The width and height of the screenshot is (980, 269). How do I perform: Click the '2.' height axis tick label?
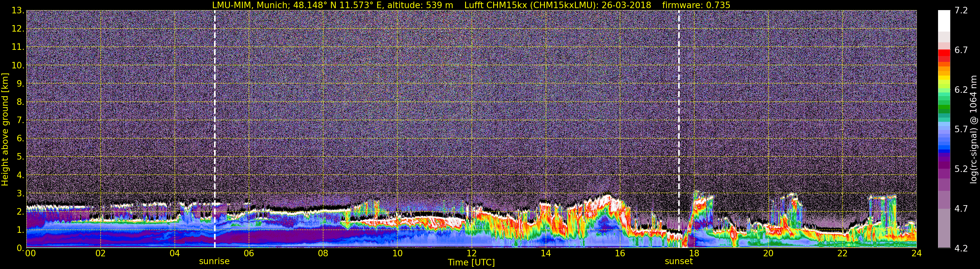20,212
